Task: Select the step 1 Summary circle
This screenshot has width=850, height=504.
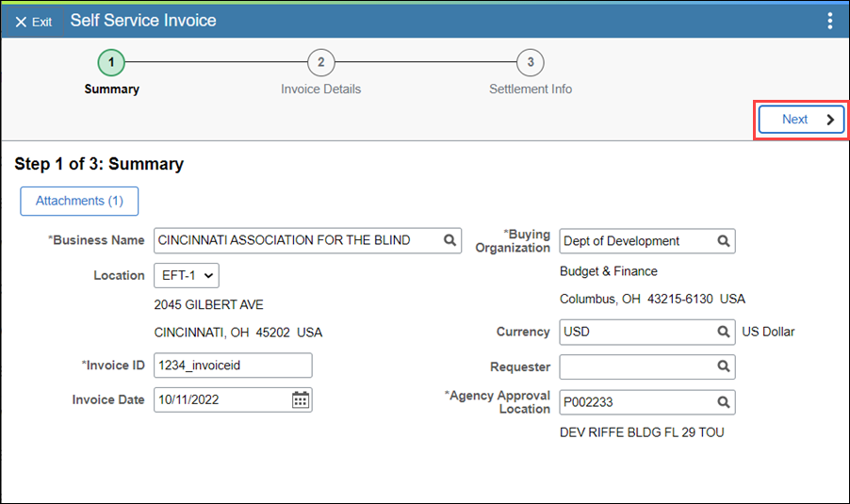Action: tap(111, 63)
